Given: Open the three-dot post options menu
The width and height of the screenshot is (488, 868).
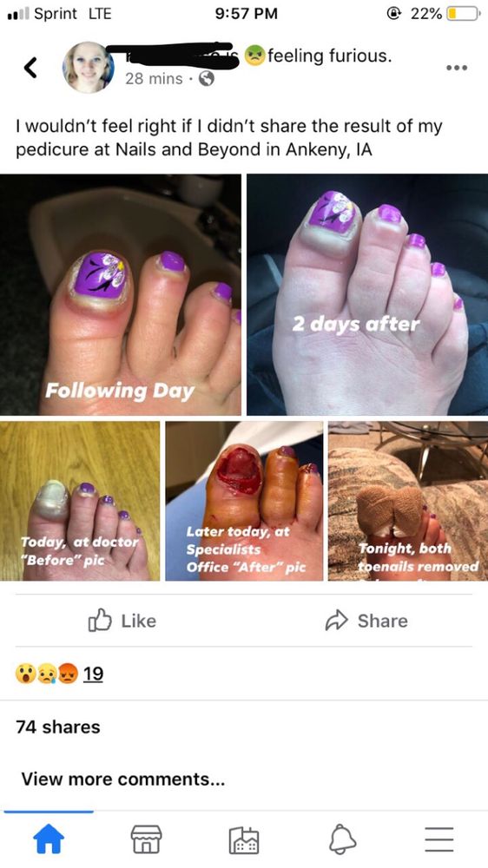Looking at the screenshot, I should [x=457, y=68].
